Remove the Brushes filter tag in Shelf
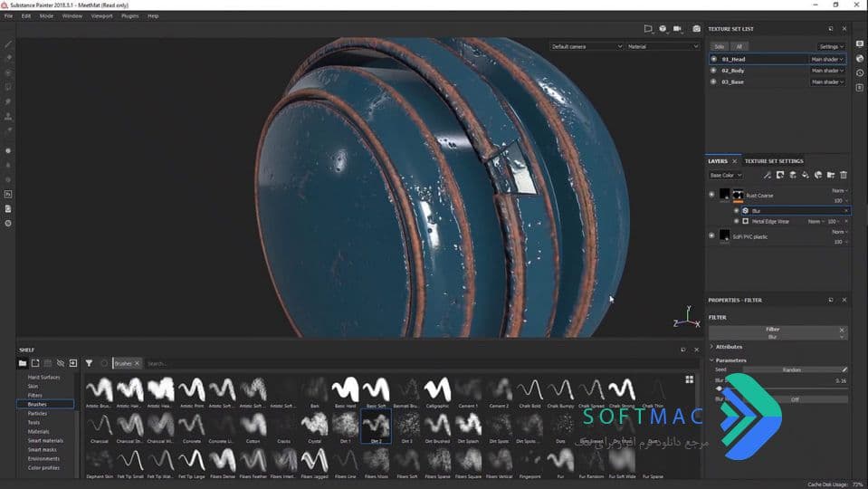This screenshot has width=868, height=489. pos(138,363)
